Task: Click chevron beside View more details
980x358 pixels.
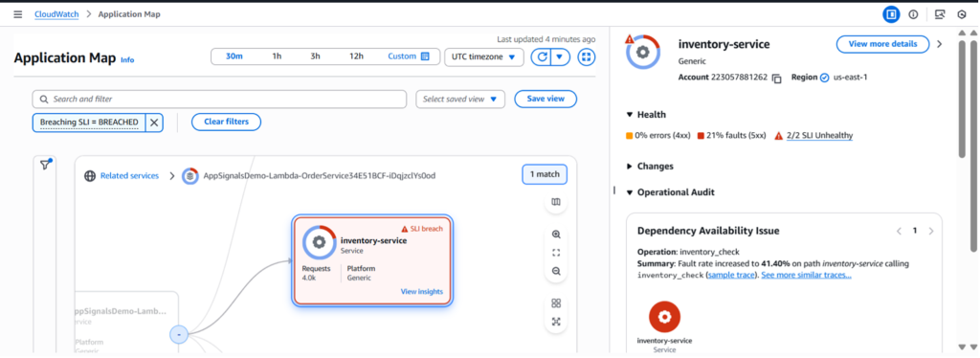Action: pyautogui.click(x=939, y=44)
